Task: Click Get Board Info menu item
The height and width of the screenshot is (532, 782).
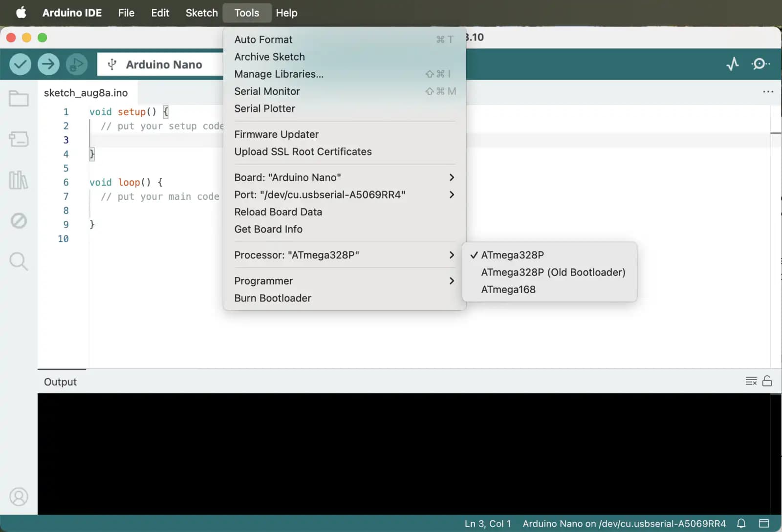Action: click(x=345, y=229)
